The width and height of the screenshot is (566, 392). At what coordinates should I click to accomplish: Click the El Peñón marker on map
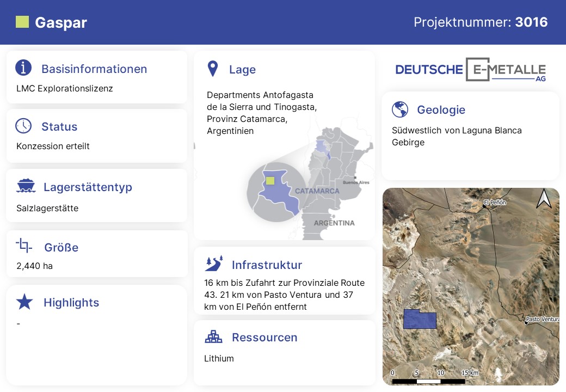(x=484, y=206)
